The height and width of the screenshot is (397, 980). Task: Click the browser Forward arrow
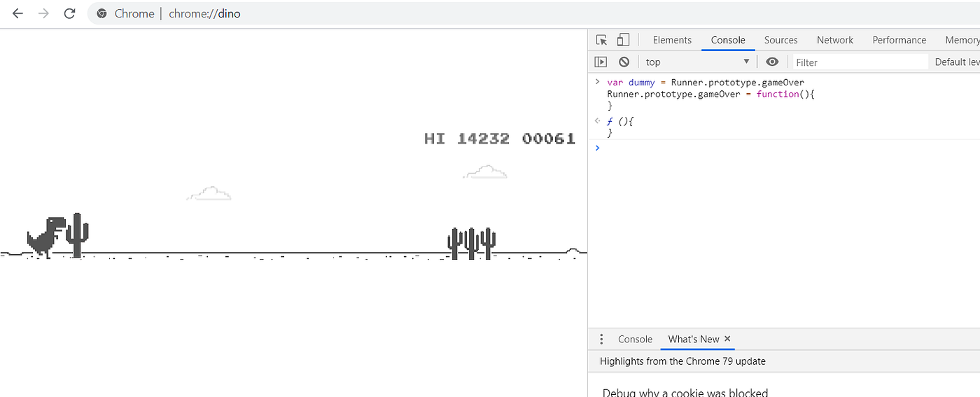[43, 13]
